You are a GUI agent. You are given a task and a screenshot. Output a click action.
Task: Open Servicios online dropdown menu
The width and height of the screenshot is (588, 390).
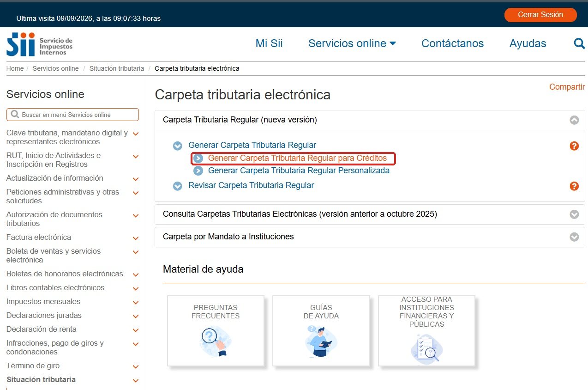(x=352, y=43)
